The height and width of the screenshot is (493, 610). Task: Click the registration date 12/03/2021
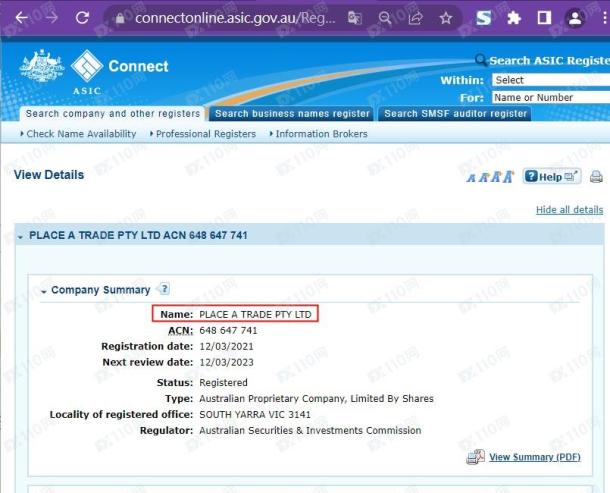226,346
